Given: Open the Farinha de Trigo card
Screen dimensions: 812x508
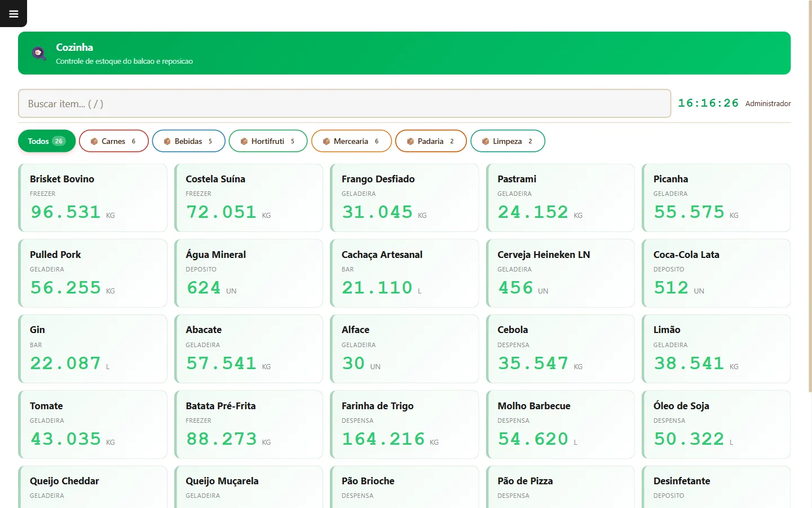Looking at the screenshot, I should (x=404, y=424).
